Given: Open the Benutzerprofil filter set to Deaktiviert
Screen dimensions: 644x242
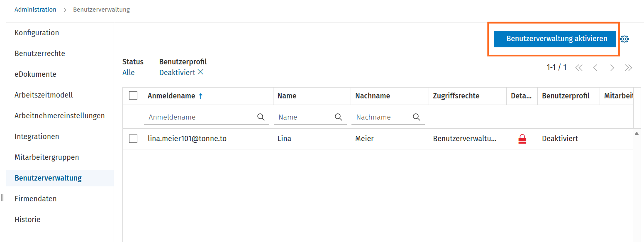Looking at the screenshot, I should coord(177,72).
